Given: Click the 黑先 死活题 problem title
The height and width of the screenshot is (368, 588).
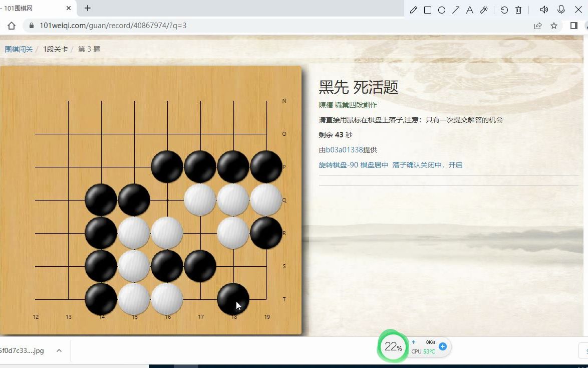Looking at the screenshot, I should (x=358, y=87).
